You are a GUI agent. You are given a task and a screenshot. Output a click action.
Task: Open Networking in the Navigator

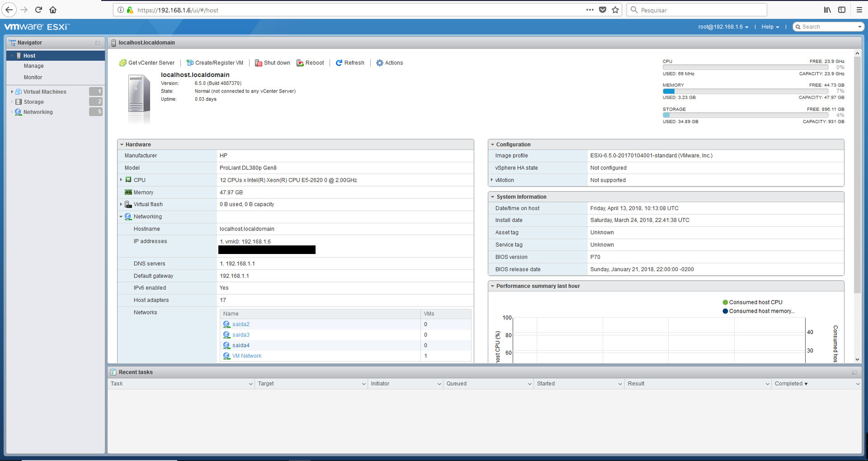(38, 112)
